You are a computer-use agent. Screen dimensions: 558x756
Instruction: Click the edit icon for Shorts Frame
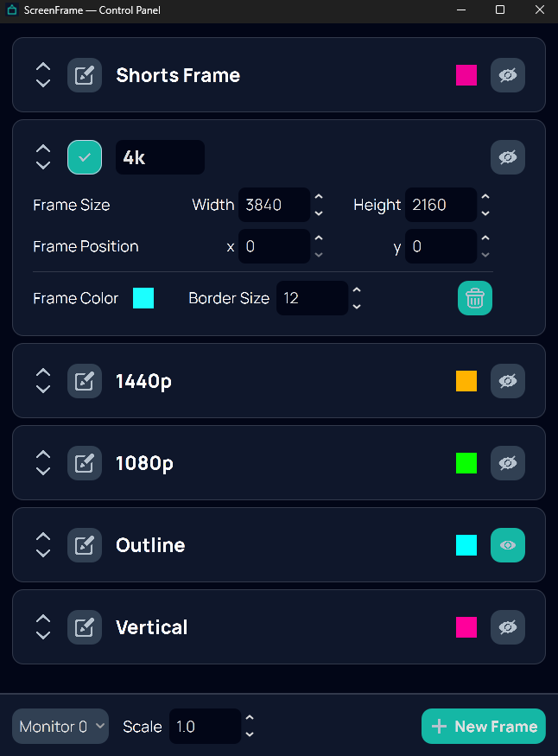point(85,75)
